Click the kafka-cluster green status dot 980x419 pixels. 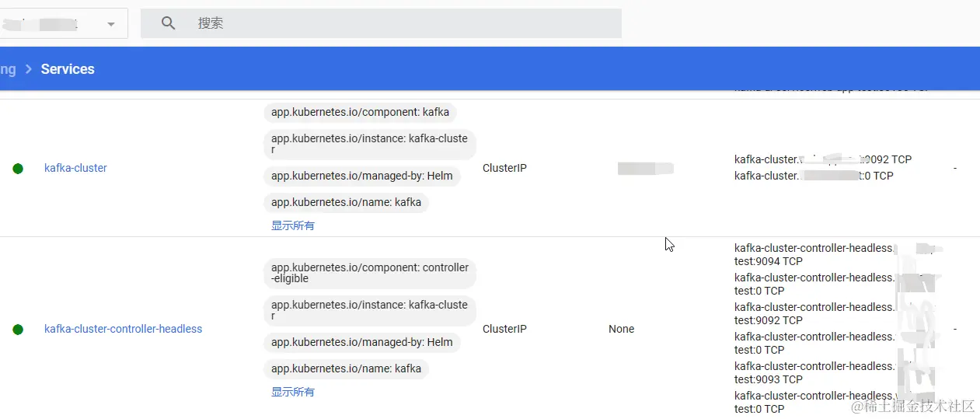(x=18, y=169)
